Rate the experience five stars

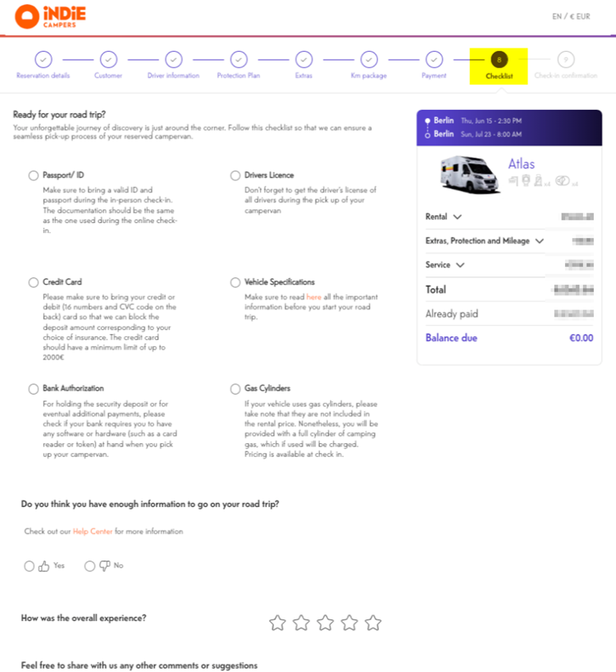click(x=373, y=623)
